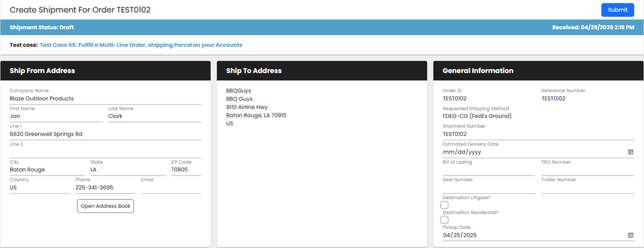Submit the shipment
Viewport: 644px width, 248px height.
pyautogui.click(x=618, y=10)
